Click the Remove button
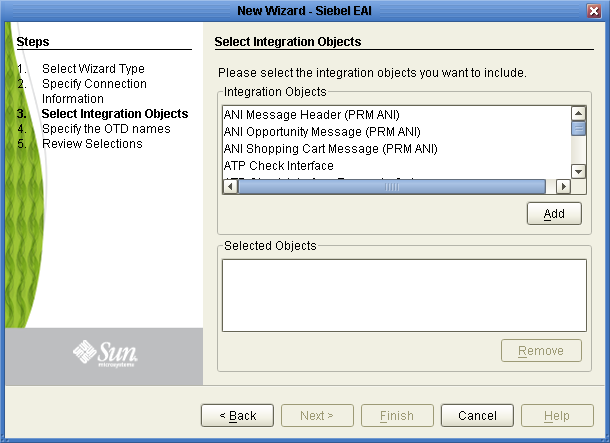This screenshot has height=443, width=610. tap(541, 351)
